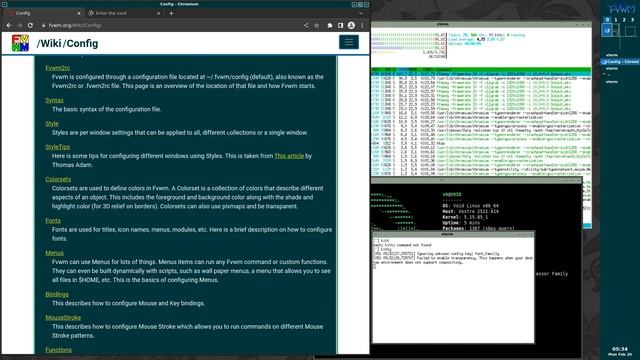Switch to the Enter the void tab
This screenshot has width=640, height=360.
(x=124, y=13)
